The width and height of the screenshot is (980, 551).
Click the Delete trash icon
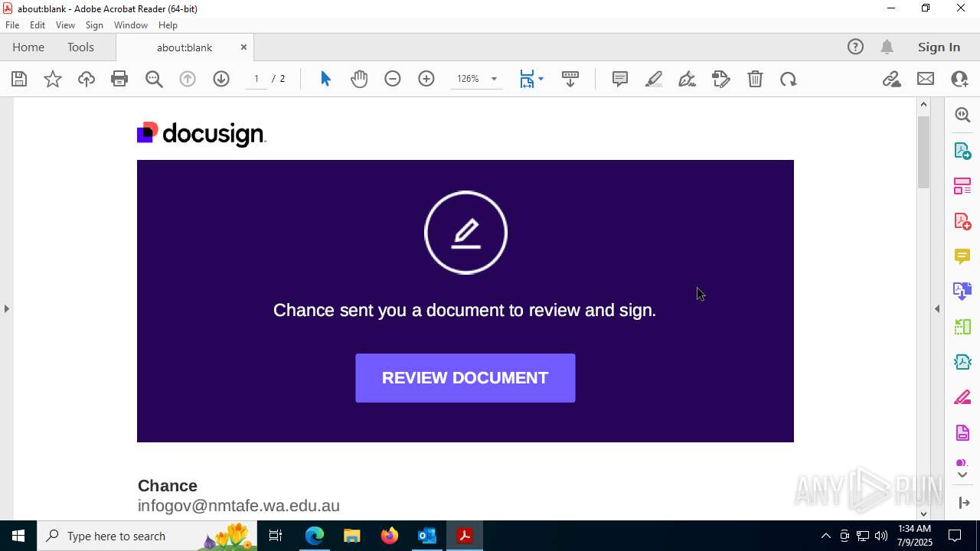755,79
